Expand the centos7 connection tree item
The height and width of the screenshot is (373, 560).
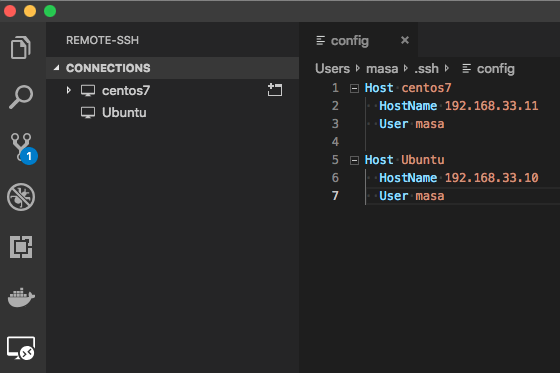pyautogui.click(x=69, y=90)
